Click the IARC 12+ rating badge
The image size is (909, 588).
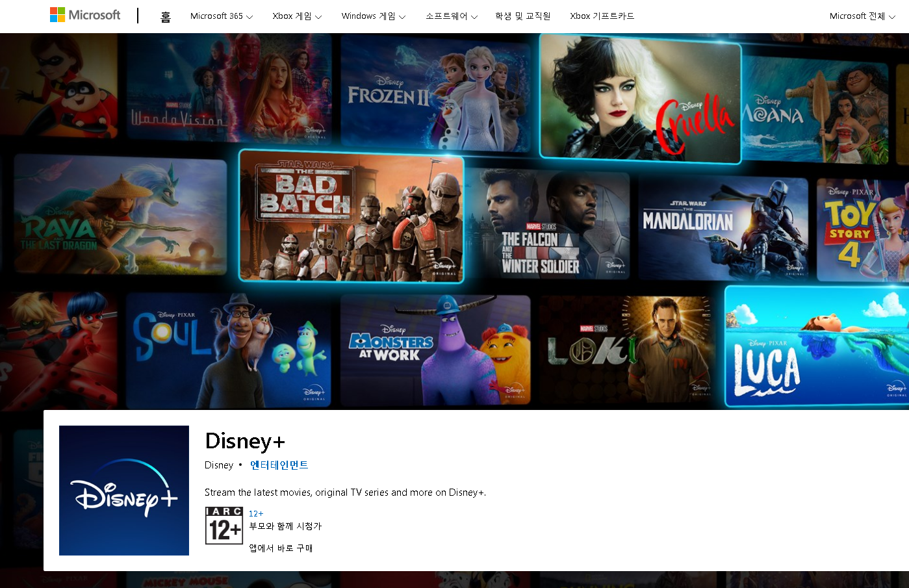pos(224,526)
